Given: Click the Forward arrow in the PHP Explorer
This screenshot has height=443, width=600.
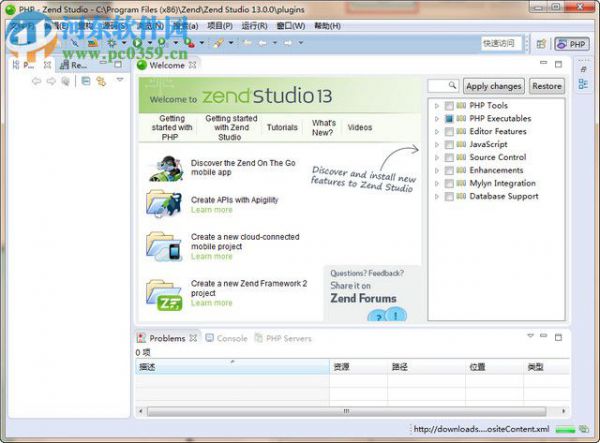Looking at the screenshot, I should point(51,81).
